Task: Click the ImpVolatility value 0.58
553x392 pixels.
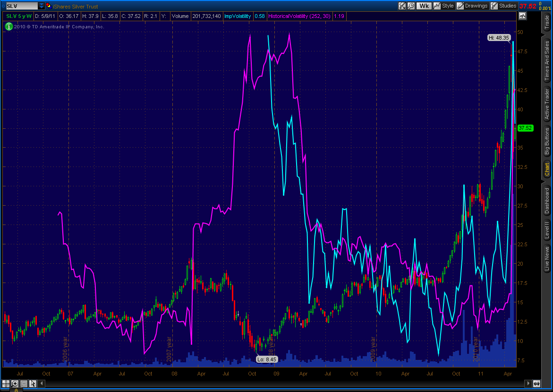Action: pos(260,16)
